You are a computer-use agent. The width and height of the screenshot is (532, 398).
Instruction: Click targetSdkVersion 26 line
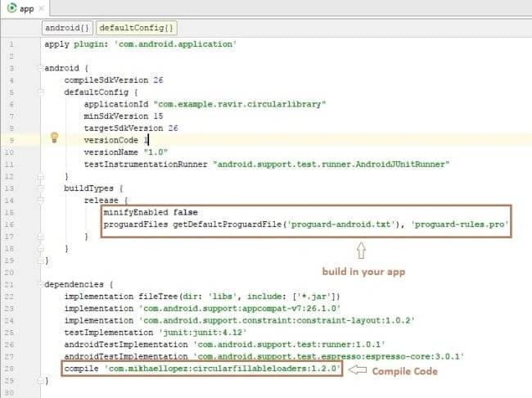pyautogui.click(x=131, y=129)
